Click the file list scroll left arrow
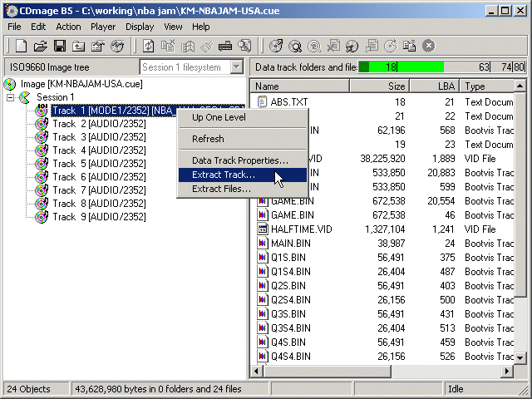The image size is (532, 399). (x=257, y=372)
